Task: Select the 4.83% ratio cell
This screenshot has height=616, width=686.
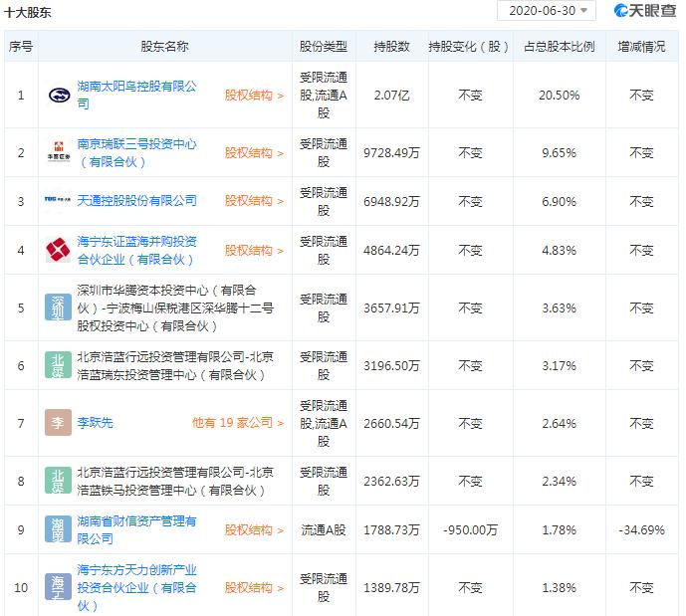Action: pos(560,251)
